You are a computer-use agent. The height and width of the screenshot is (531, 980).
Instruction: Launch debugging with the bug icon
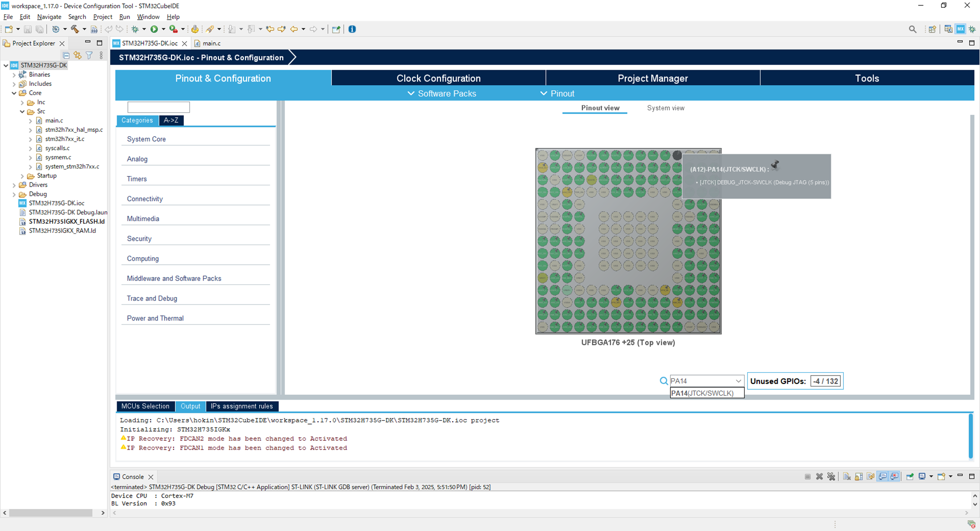(x=136, y=29)
